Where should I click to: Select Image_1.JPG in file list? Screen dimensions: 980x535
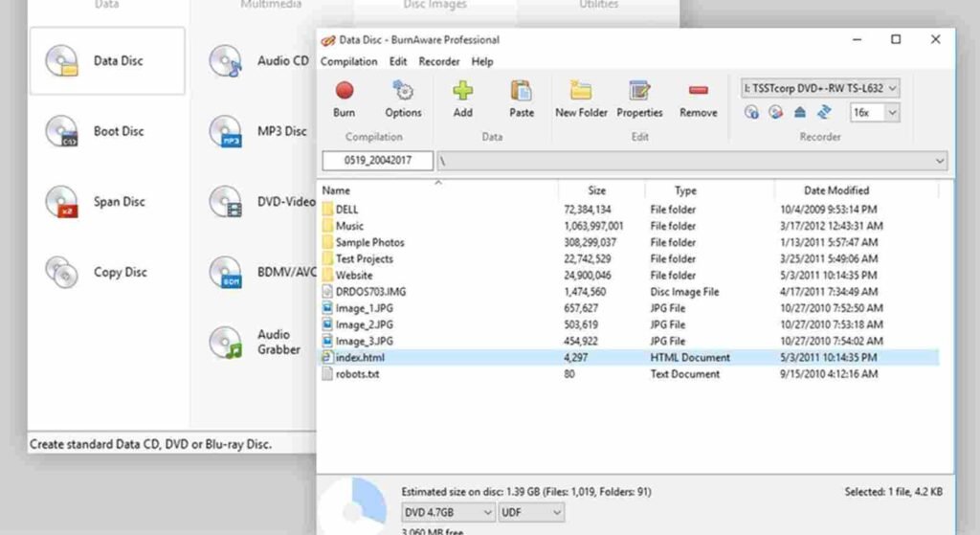629,308
